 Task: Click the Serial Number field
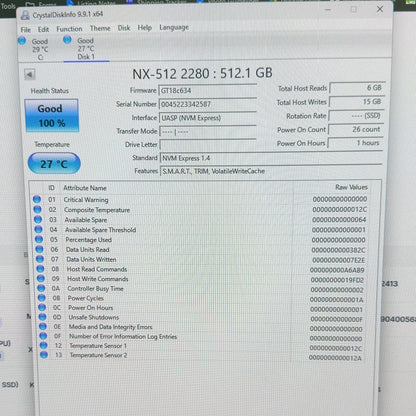pos(207,104)
